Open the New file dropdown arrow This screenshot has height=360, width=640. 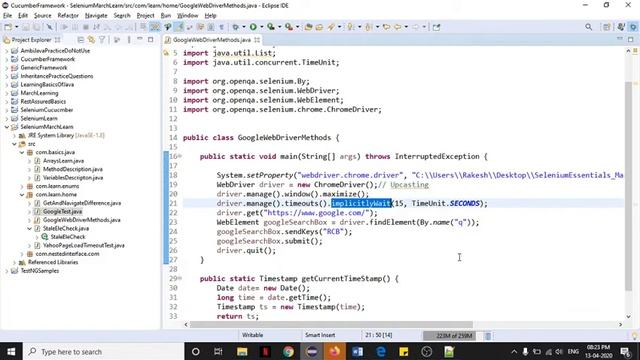pyautogui.click(x=16, y=27)
